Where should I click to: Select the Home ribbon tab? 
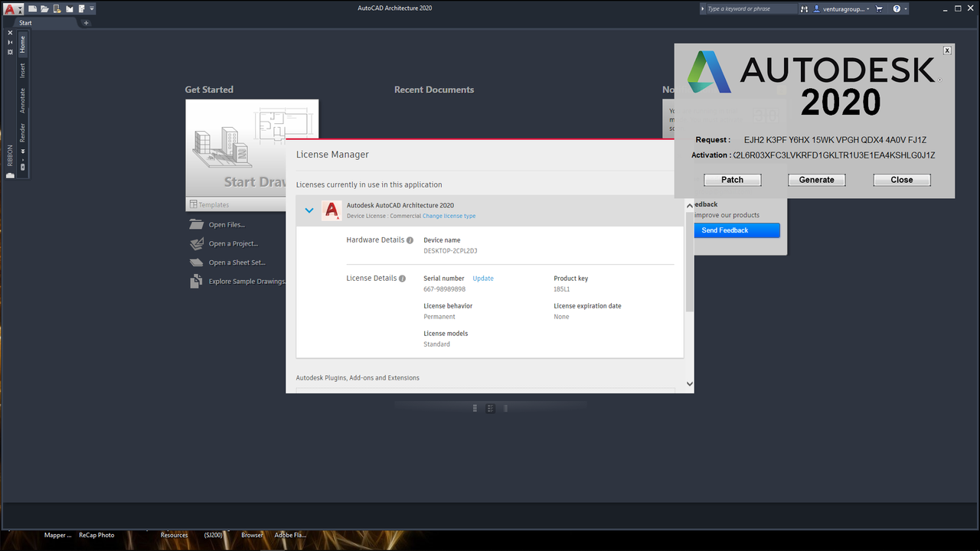pyautogui.click(x=22, y=44)
